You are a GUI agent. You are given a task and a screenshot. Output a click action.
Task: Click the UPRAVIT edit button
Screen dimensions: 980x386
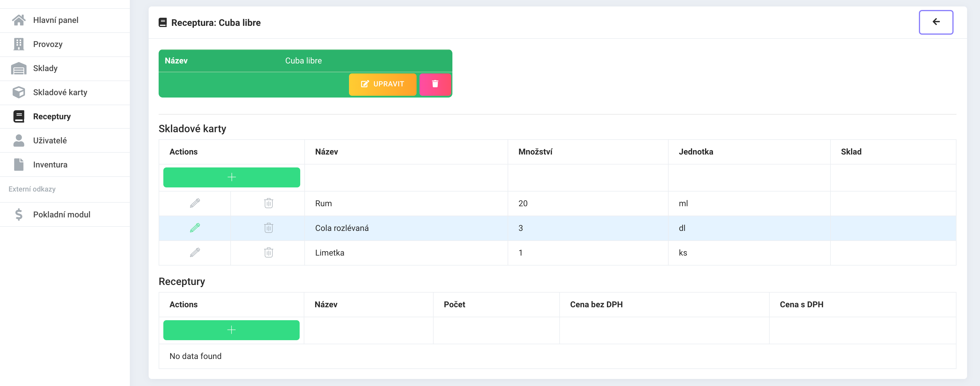coord(382,84)
